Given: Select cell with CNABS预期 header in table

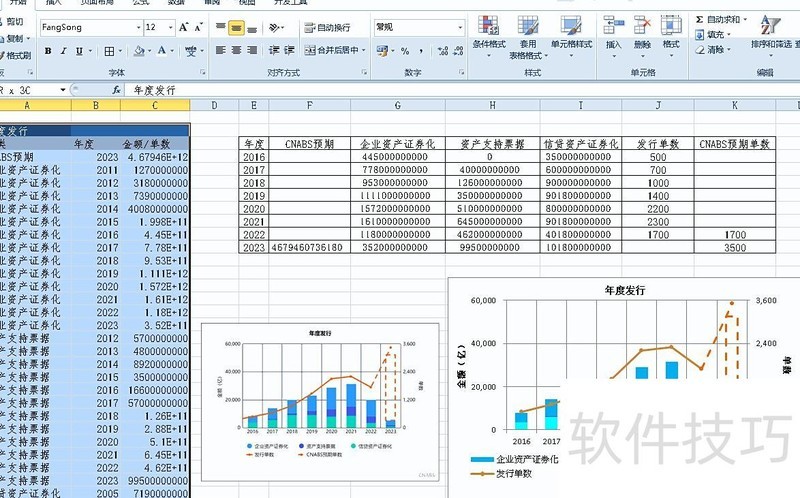Looking at the screenshot, I should pyautogui.click(x=310, y=144).
